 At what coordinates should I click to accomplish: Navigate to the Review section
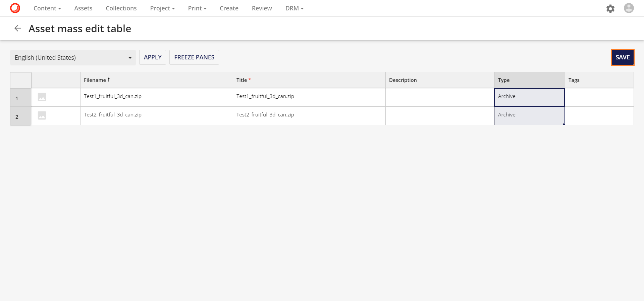[x=262, y=8]
